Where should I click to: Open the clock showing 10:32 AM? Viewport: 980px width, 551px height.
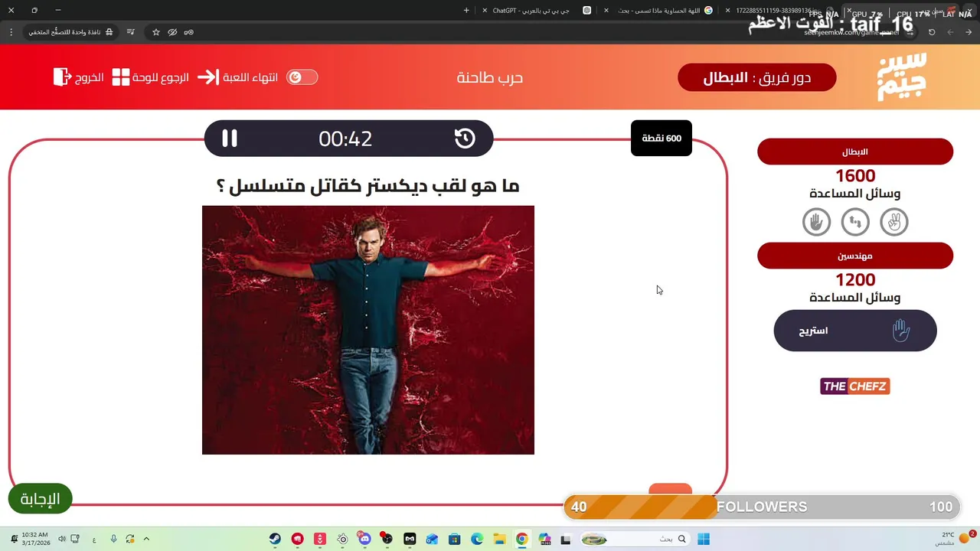[35, 539]
